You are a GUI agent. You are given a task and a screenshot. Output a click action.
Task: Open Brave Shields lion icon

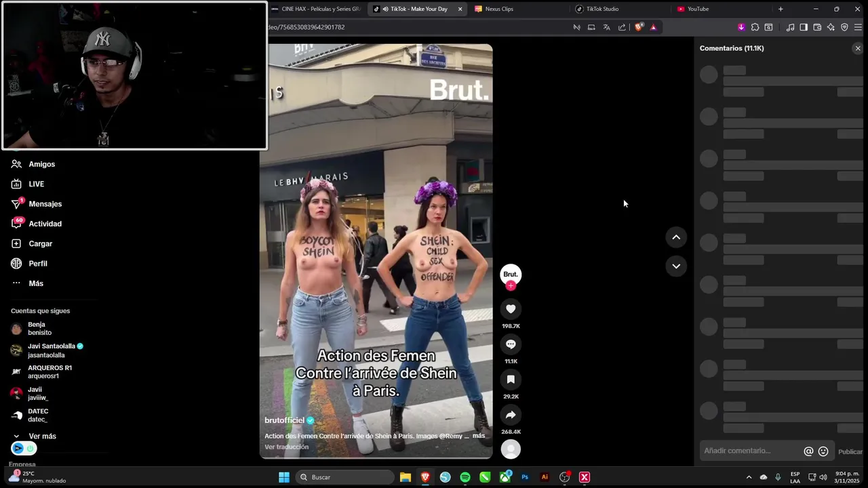639,27
